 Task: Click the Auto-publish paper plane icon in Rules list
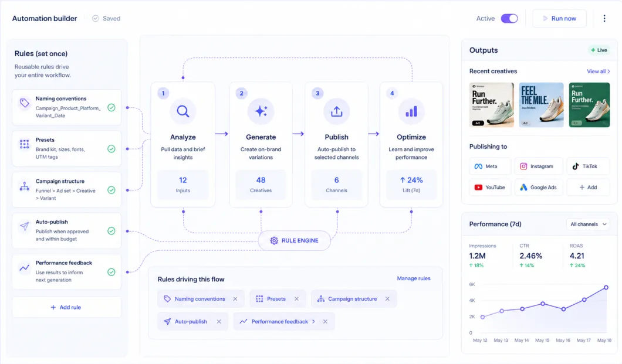click(x=24, y=226)
